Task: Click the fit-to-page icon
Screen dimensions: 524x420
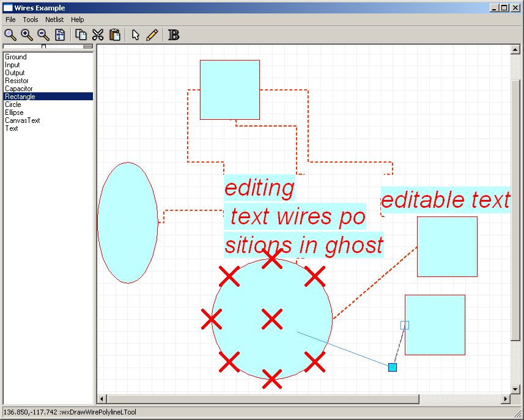Action: [x=60, y=35]
